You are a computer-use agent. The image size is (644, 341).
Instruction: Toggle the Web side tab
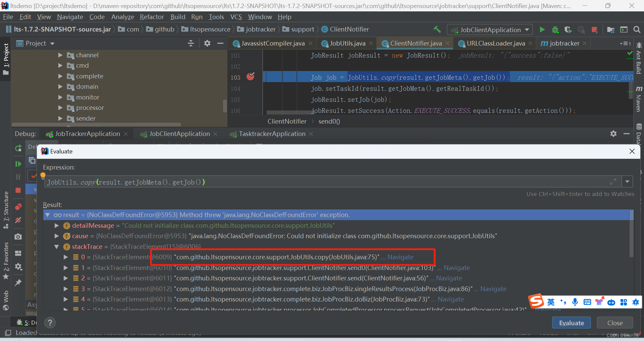tap(6, 300)
